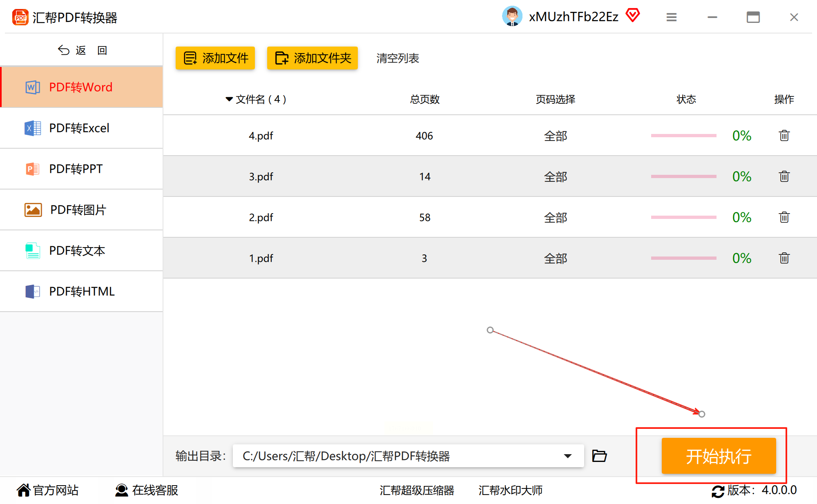Click 添加文件 to add files
The image size is (817, 504).
point(215,58)
